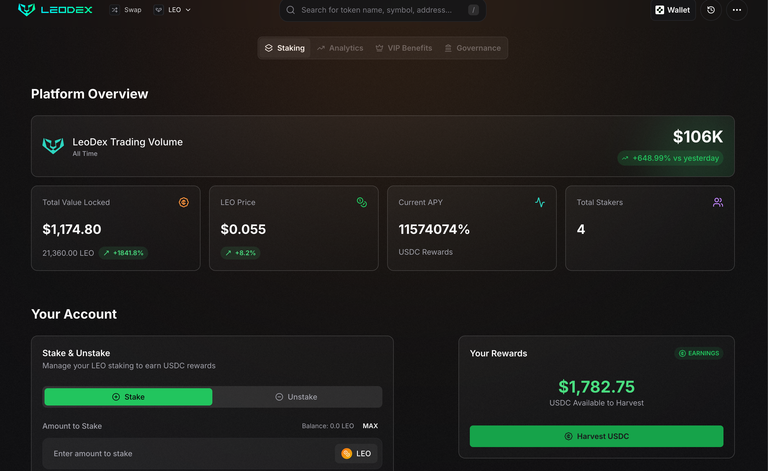The image size is (768, 471).
Task: Open the Wallet button
Action: (672, 10)
